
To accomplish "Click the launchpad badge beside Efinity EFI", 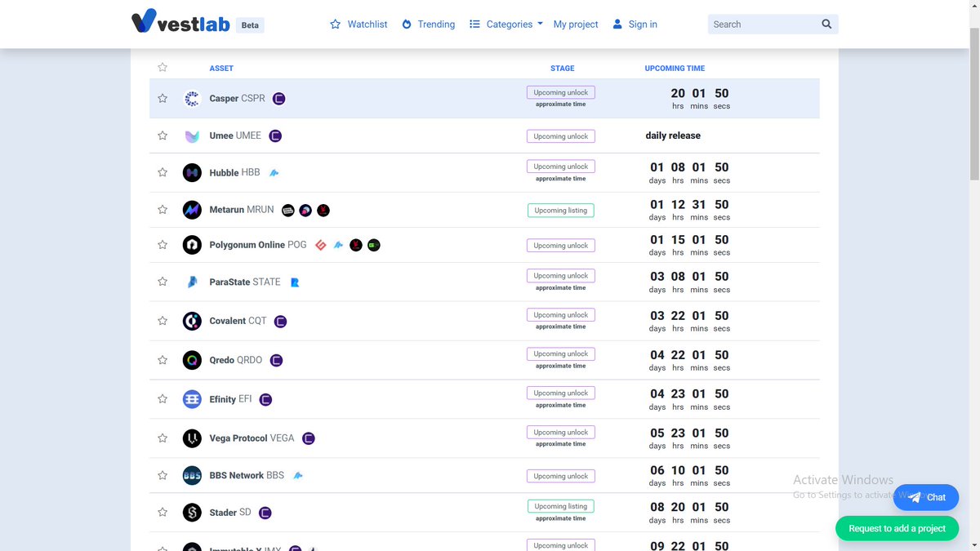I will point(265,400).
